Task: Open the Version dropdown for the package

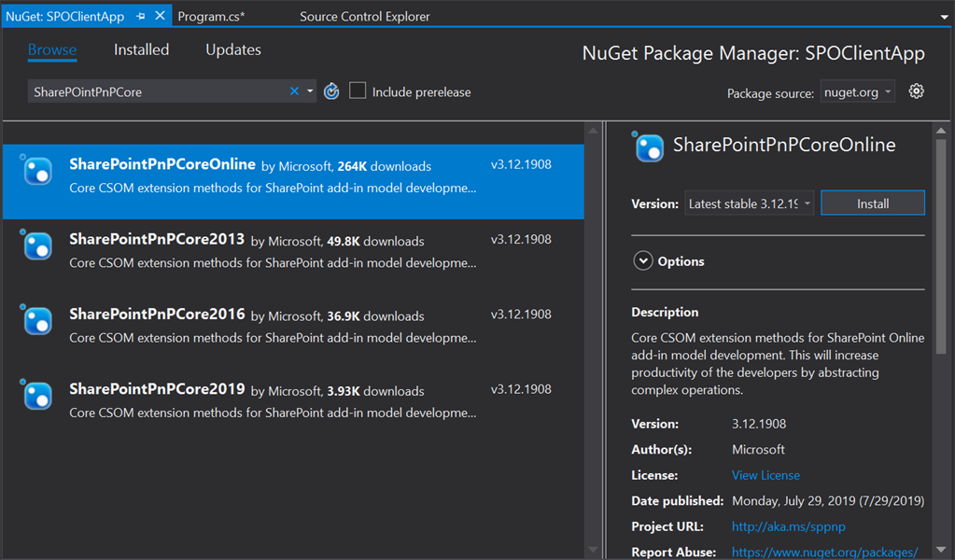Action: coord(749,203)
